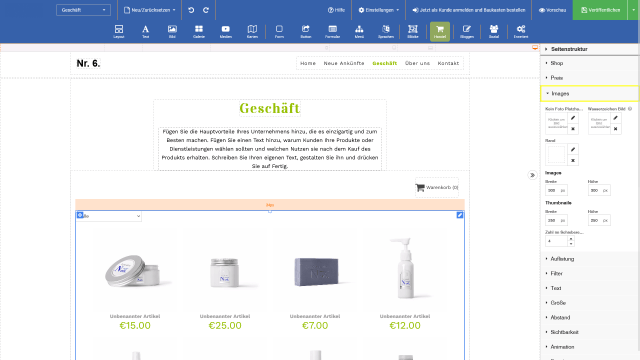Open the shop category filter dropdown

[109, 216]
